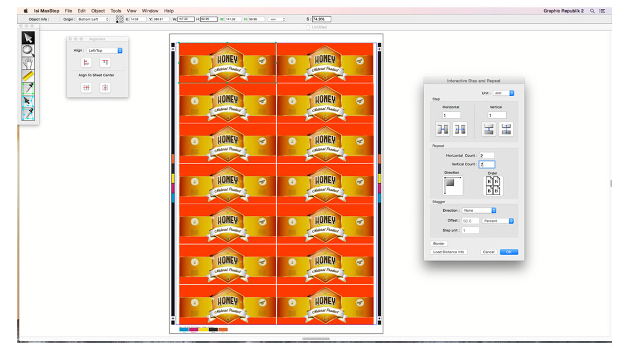644x351 pixels.
Task: Choose the yellow ruler measure tool
Action: (28, 76)
